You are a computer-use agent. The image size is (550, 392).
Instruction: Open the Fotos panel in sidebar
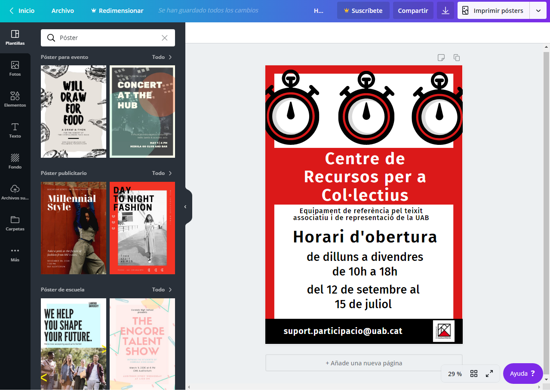[x=15, y=69]
